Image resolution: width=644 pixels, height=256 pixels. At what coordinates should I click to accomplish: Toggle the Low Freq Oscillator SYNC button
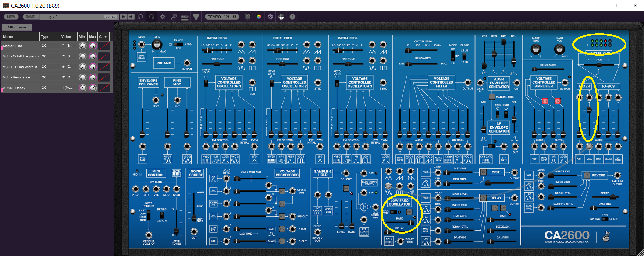tap(409, 212)
